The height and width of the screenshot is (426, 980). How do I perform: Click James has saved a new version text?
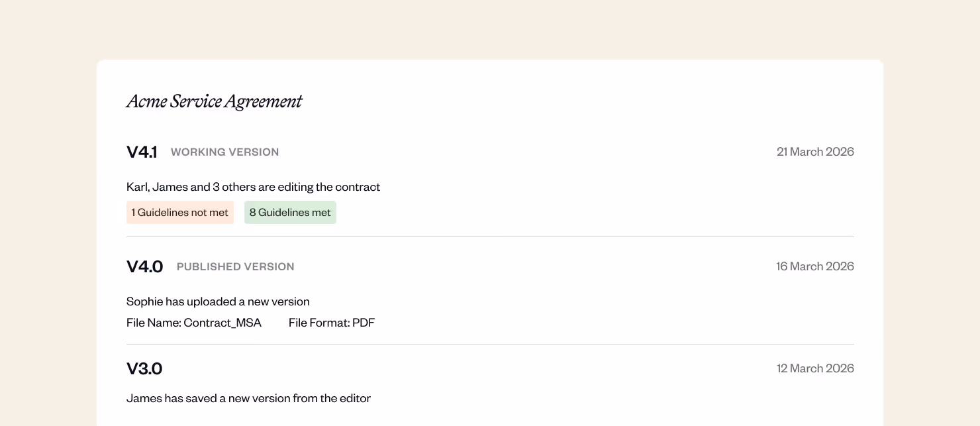[x=248, y=398]
